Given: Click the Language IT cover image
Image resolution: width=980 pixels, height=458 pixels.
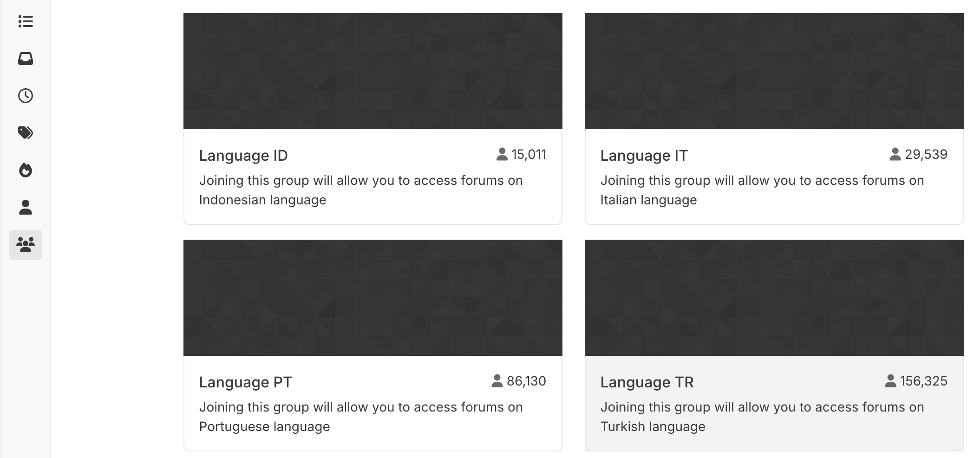Looking at the screenshot, I should pos(774,71).
